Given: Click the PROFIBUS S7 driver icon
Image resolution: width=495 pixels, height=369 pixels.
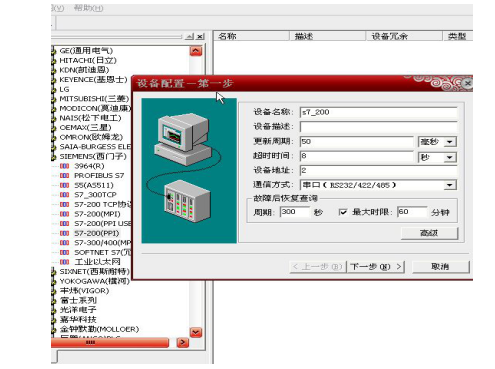Looking at the screenshot, I should pyautogui.click(x=64, y=175).
